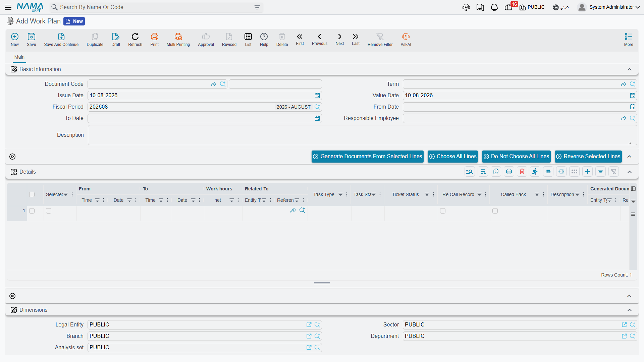This screenshot has height=362, width=644.
Task: Click the Approval icon
Action: (206, 39)
